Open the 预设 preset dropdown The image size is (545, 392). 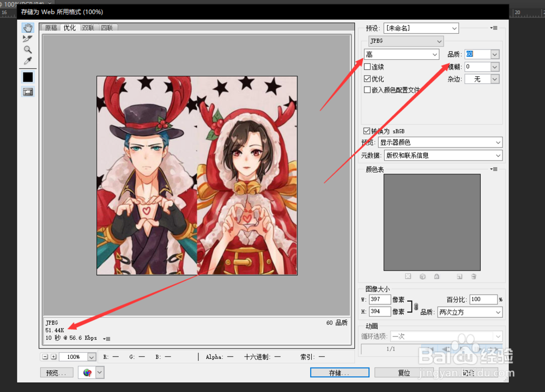[x=421, y=28]
